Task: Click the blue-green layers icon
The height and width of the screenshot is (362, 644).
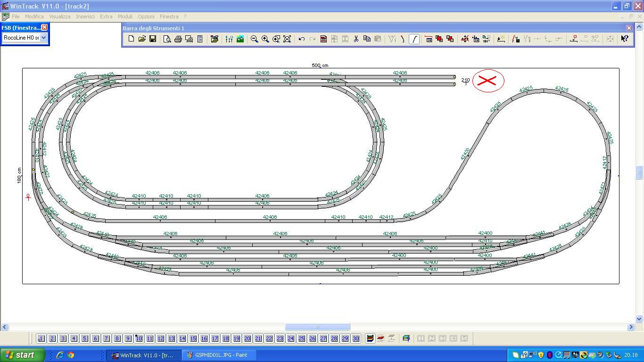Action: 406,338
